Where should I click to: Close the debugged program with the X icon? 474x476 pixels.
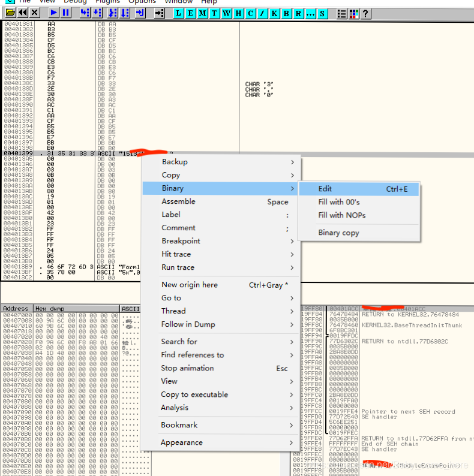35,13
